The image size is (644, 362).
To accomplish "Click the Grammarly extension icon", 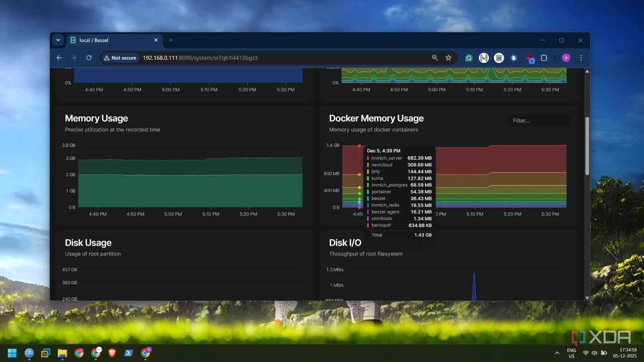I will tap(469, 58).
